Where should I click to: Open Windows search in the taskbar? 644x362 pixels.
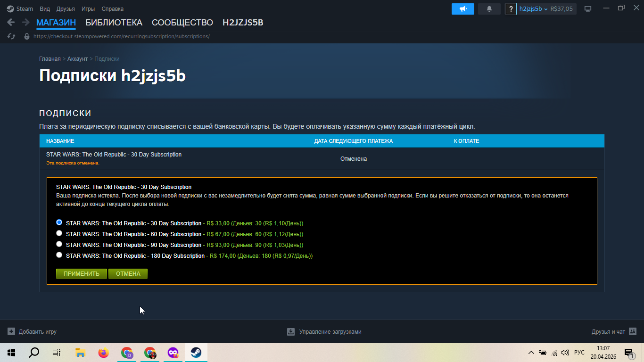point(34,353)
